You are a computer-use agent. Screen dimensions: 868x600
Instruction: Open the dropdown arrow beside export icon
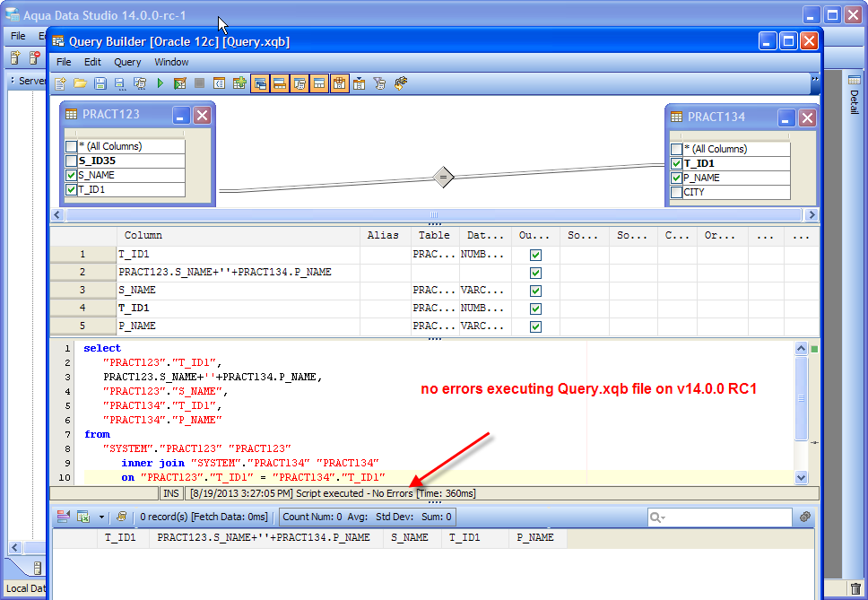click(x=101, y=517)
